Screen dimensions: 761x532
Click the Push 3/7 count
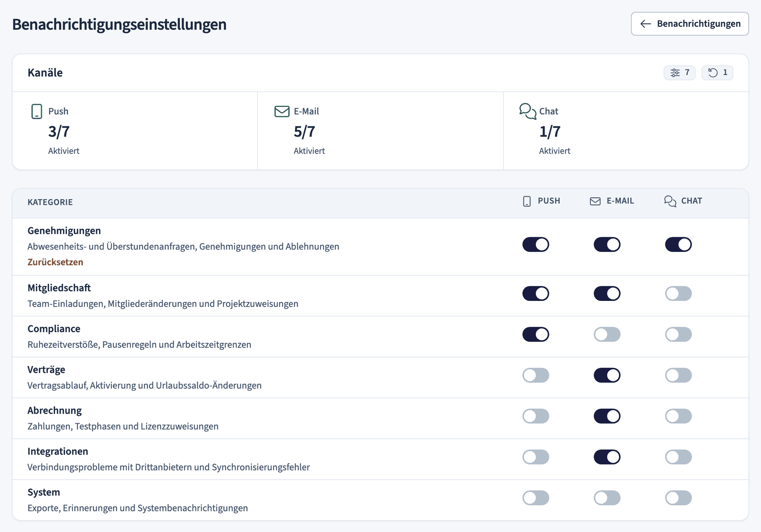tap(59, 132)
